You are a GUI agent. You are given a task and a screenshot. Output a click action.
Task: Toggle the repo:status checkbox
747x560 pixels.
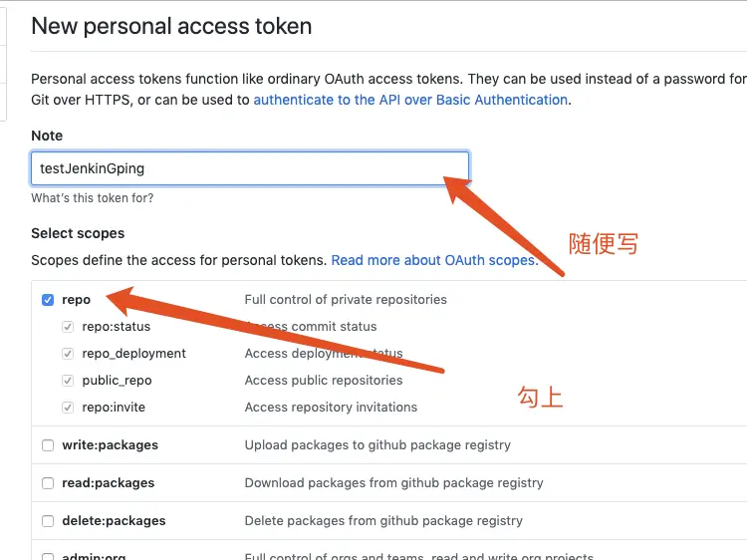68,327
